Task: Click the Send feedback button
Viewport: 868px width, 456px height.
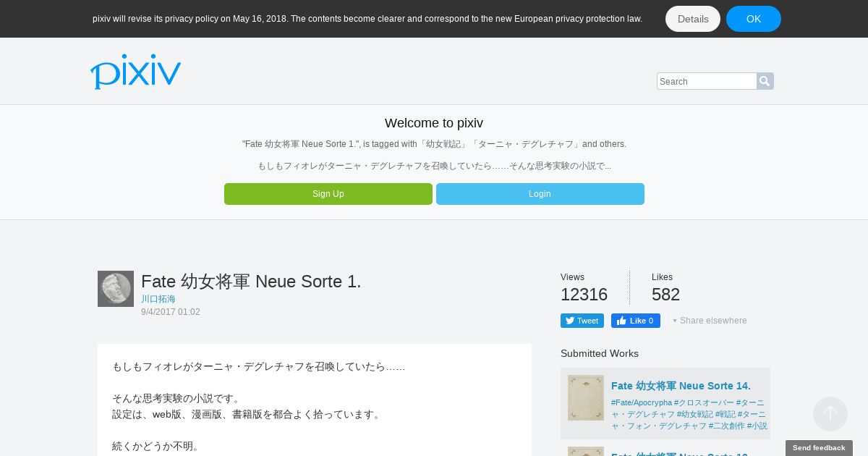Action: coord(819,448)
